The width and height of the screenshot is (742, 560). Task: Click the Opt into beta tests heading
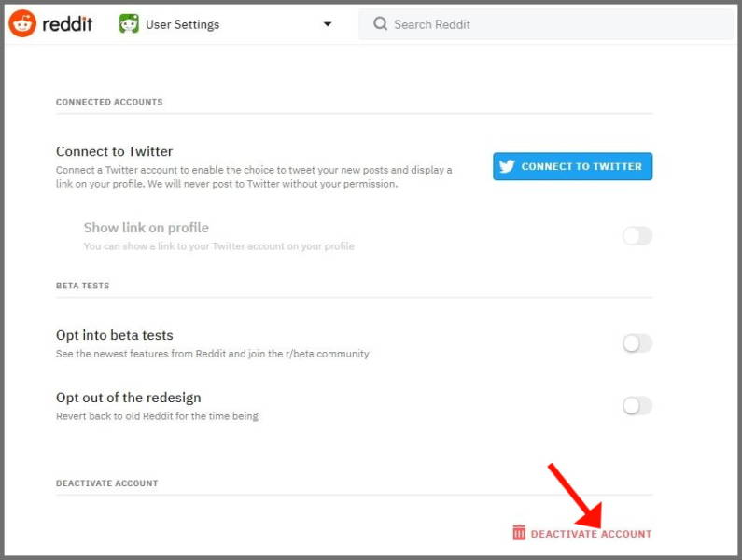(x=115, y=335)
